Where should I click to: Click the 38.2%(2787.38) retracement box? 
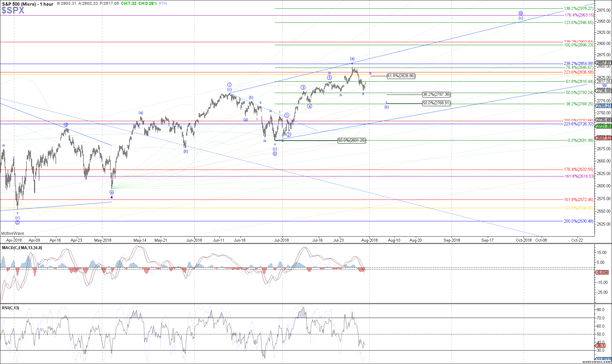click(x=436, y=95)
